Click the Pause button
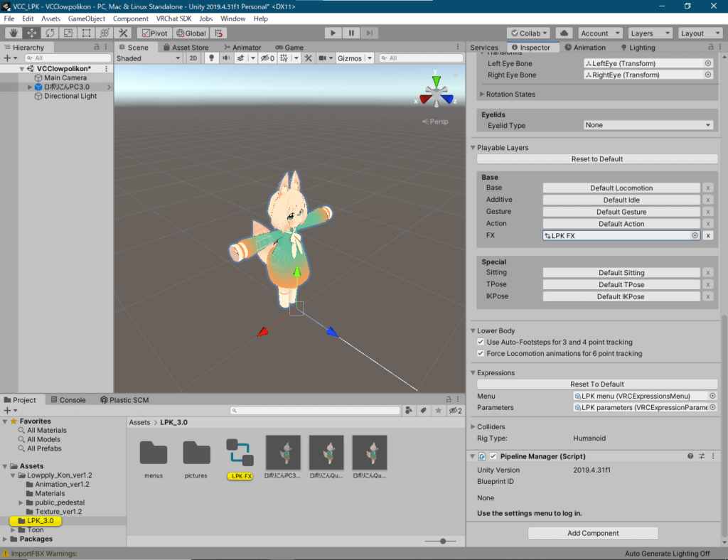 351,33
